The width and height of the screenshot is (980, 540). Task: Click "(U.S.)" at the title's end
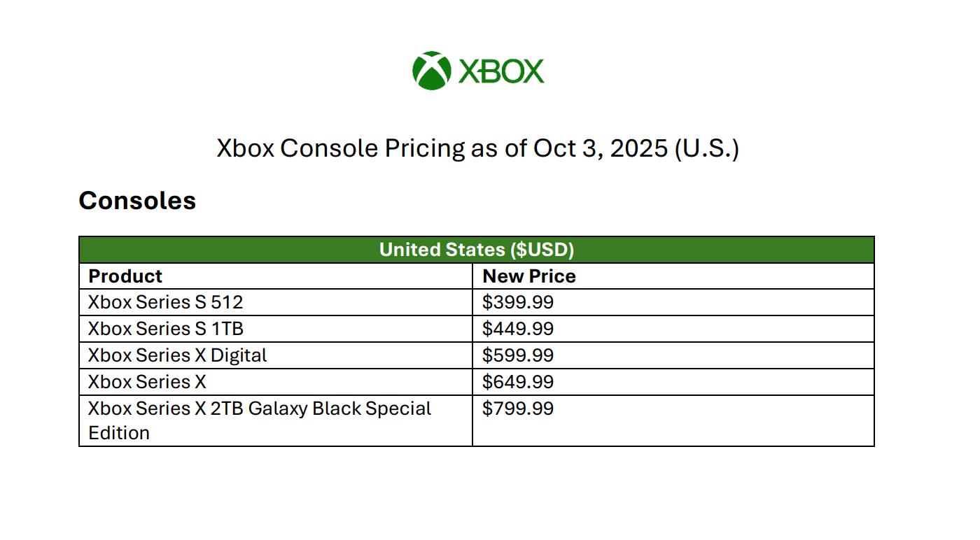click(x=706, y=148)
